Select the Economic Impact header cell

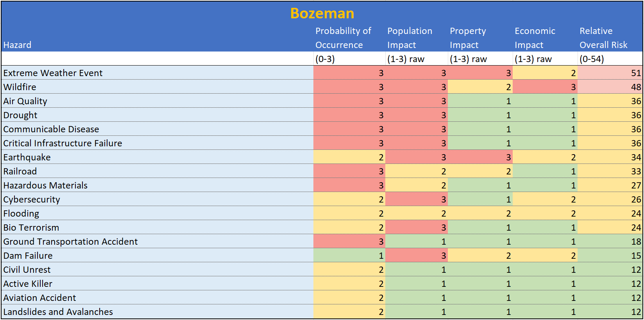(535, 38)
